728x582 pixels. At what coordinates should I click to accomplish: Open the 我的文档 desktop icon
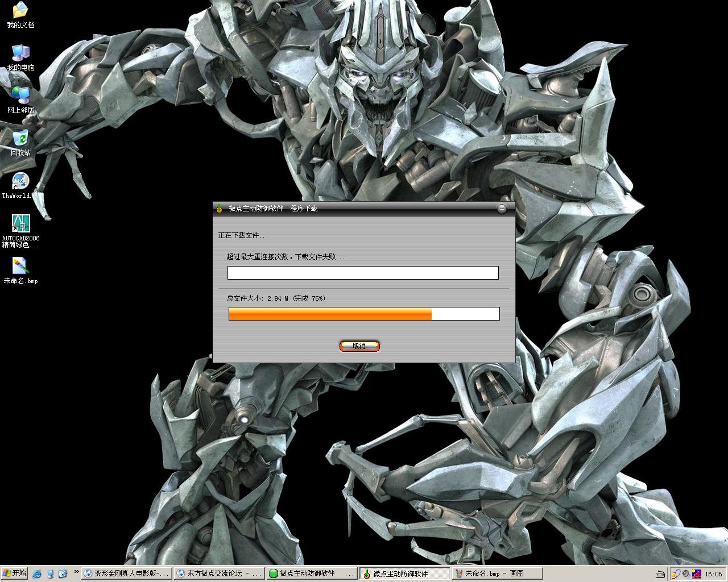pos(20,15)
